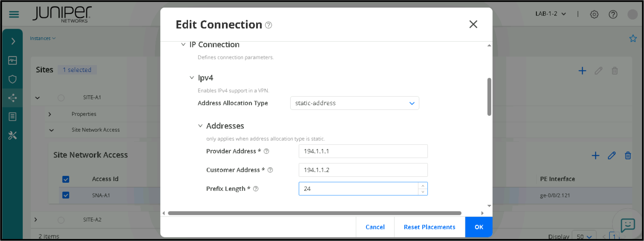Open the help question mark icon in header
Image resolution: width=644 pixels, height=241 pixels.
613,14
